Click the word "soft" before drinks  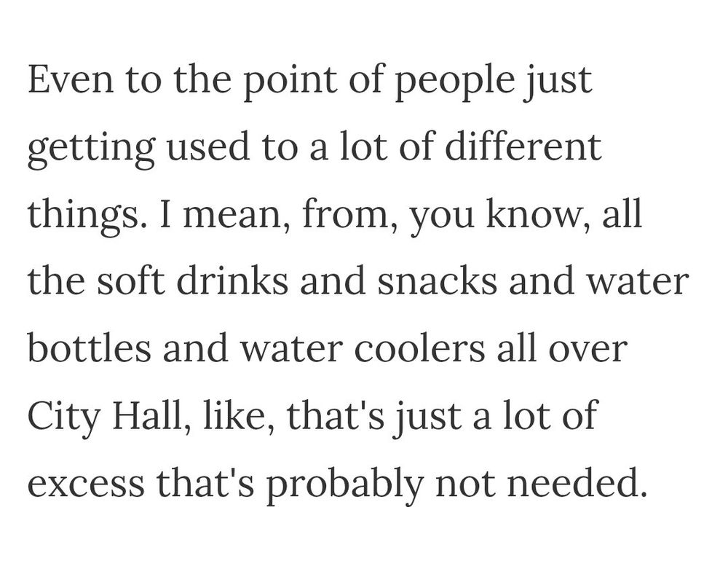pos(130,280)
